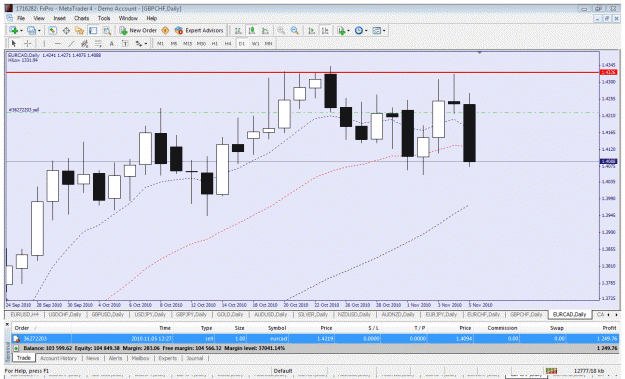Image resolution: width=625 pixels, height=379 pixels.
Task: Select the arrow Cursor tool
Action: click(x=14, y=43)
